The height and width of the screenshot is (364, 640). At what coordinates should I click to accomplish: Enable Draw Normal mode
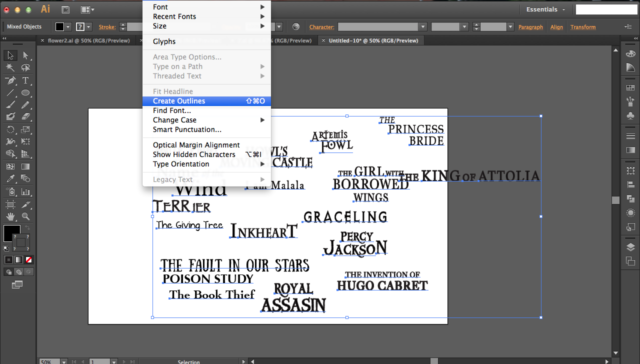pos(8,271)
